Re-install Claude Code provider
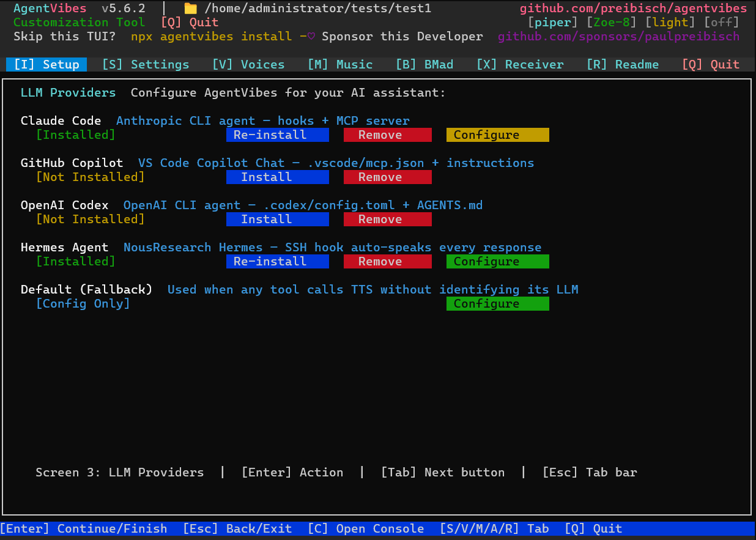This screenshot has width=756, height=540. pos(278,135)
